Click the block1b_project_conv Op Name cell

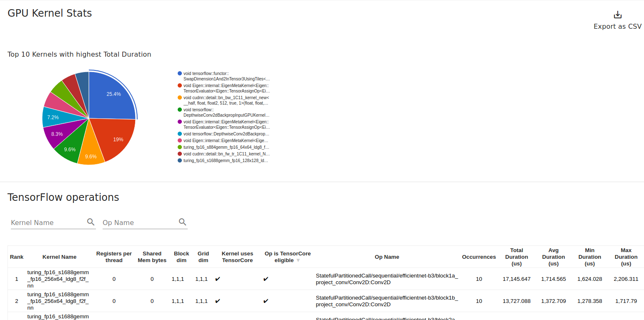387,301
